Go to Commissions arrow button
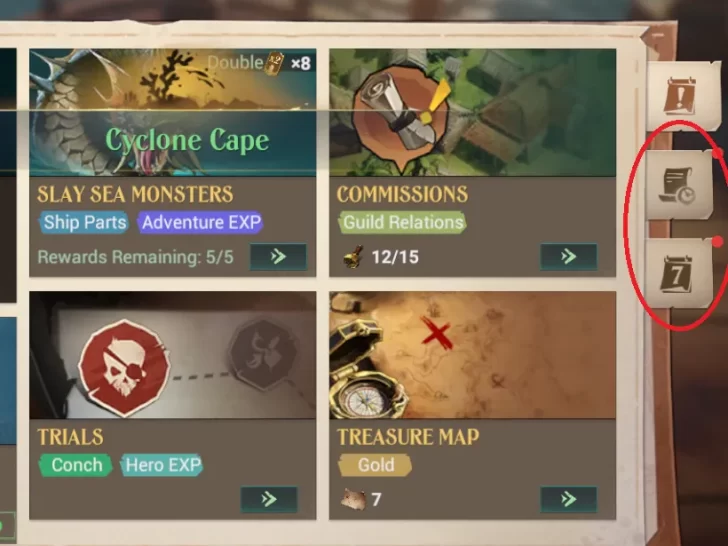This screenshot has width=728, height=546. (x=568, y=256)
